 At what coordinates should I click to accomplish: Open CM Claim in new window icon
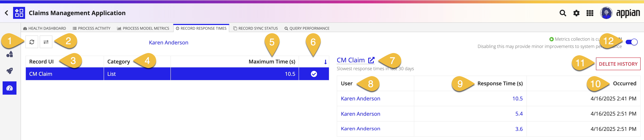[x=371, y=60]
